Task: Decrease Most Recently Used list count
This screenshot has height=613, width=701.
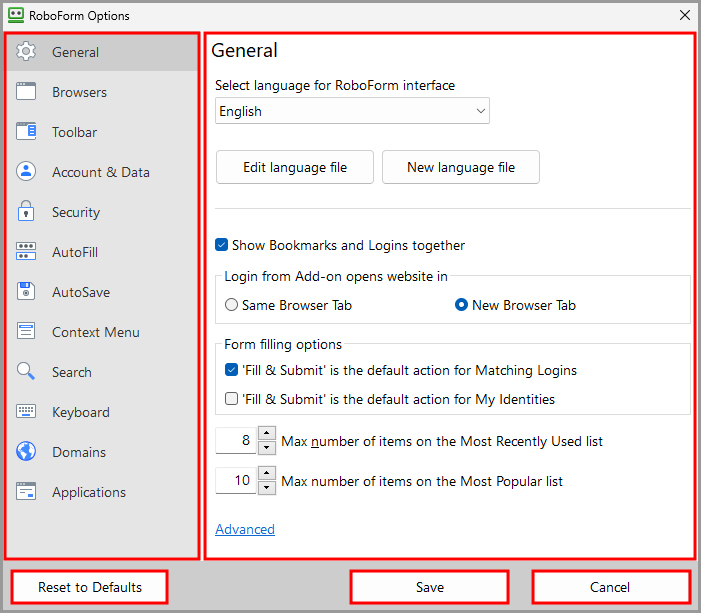Action: point(267,448)
